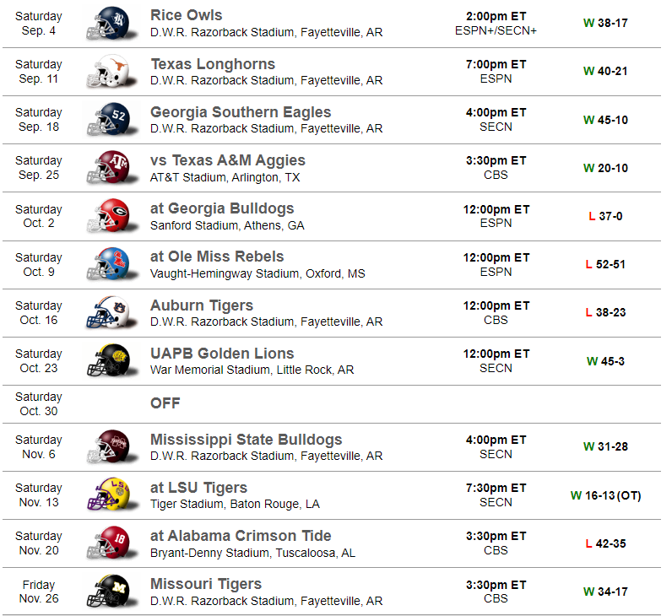This screenshot has height=616, width=672.
Task: Open the Rice Owls team link
Action: (x=186, y=15)
